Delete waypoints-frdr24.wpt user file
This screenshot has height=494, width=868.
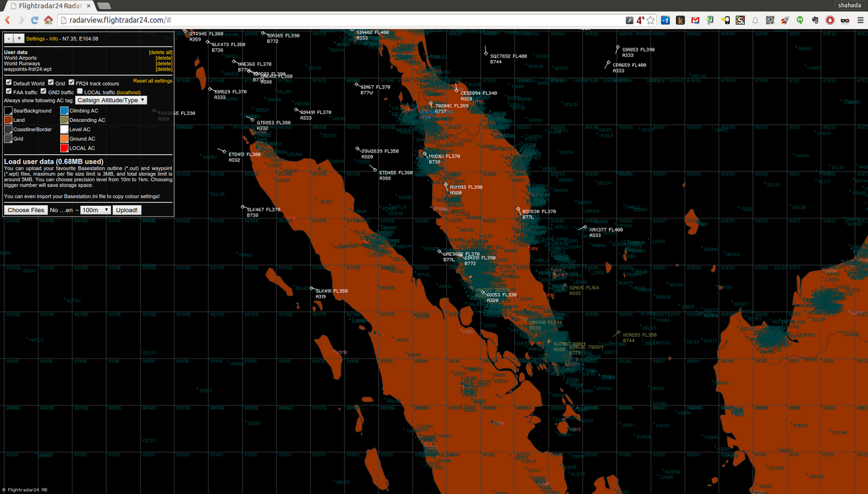(x=164, y=69)
